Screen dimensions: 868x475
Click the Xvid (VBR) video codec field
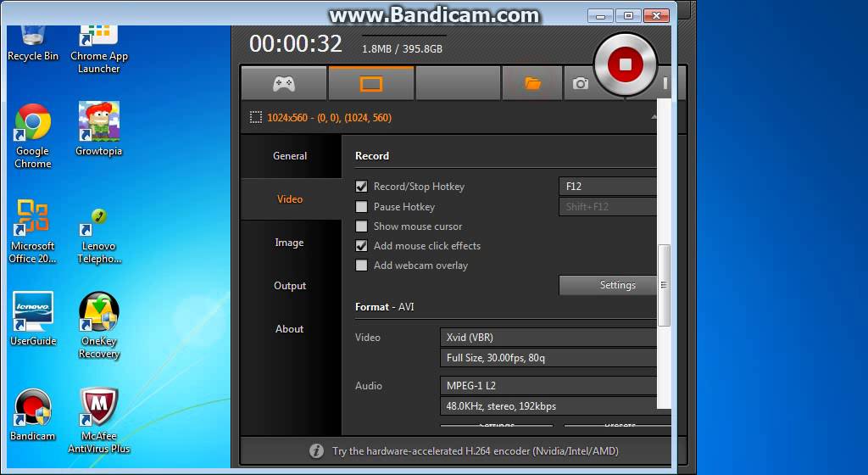(x=548, y=337)
